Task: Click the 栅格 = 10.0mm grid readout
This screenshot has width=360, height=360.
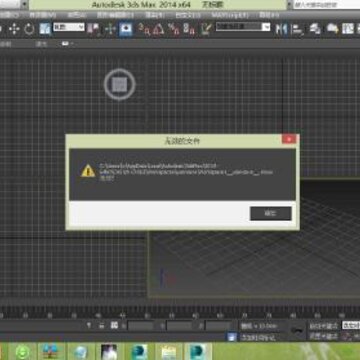Action: pos(260,326)
